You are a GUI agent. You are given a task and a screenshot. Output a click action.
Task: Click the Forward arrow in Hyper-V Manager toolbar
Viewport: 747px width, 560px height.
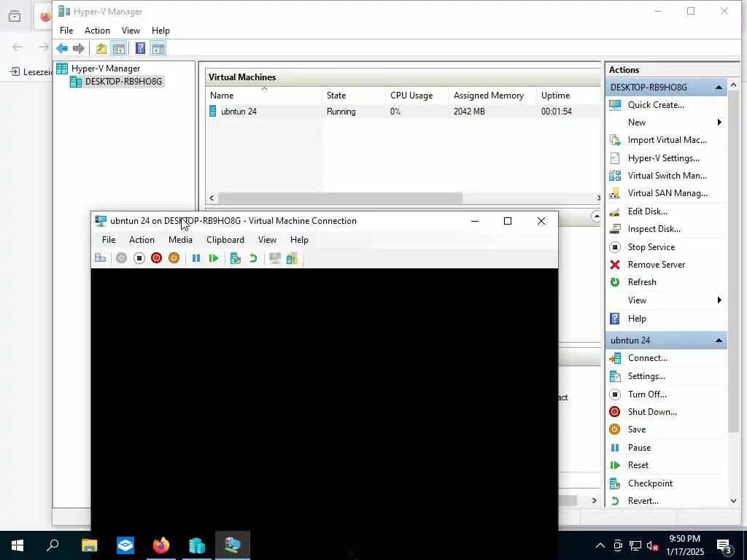(79, 49)
